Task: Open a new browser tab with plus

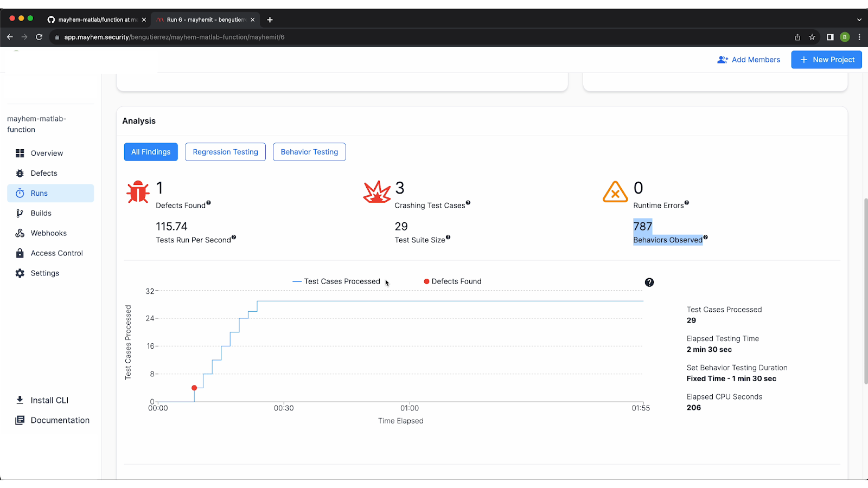Action: [270, 20]
